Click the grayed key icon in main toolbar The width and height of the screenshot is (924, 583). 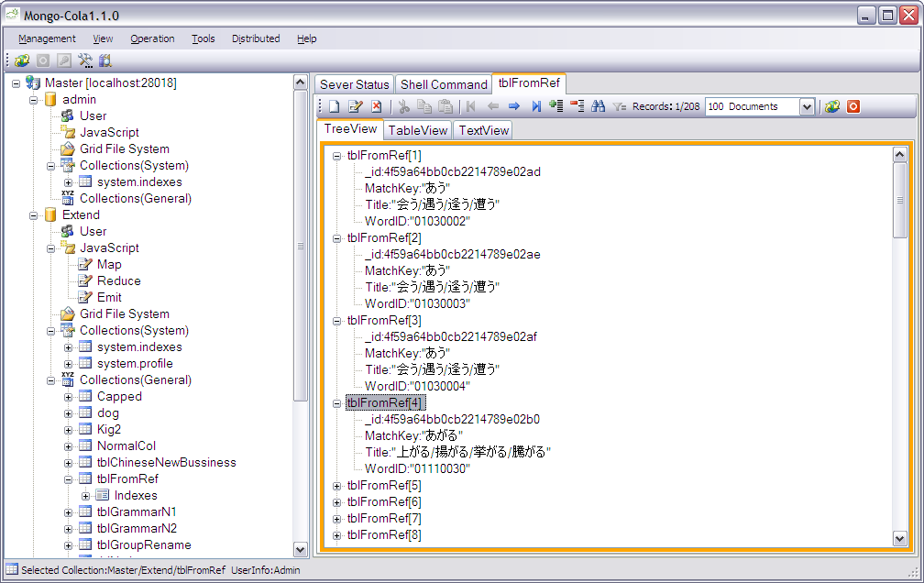pos(64,60)
